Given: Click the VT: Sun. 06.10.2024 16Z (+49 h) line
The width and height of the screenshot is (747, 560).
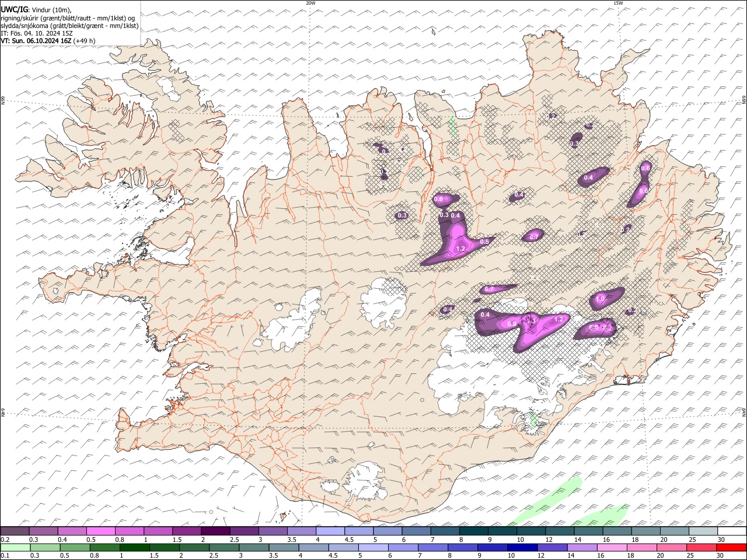Looking at the screenshot, I should pos(48,41).
